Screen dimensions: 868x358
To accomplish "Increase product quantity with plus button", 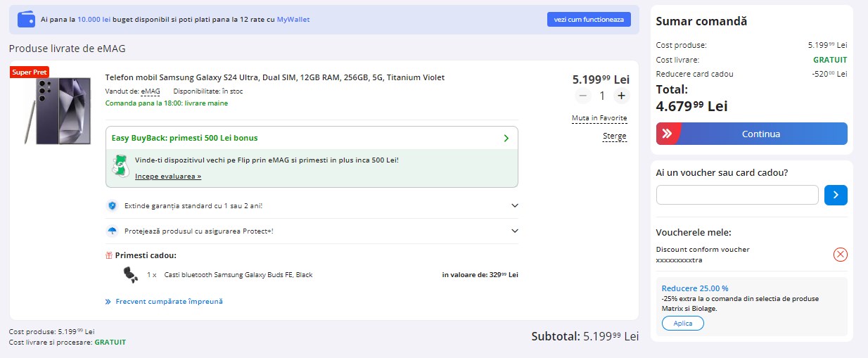I will pos(621,96).
